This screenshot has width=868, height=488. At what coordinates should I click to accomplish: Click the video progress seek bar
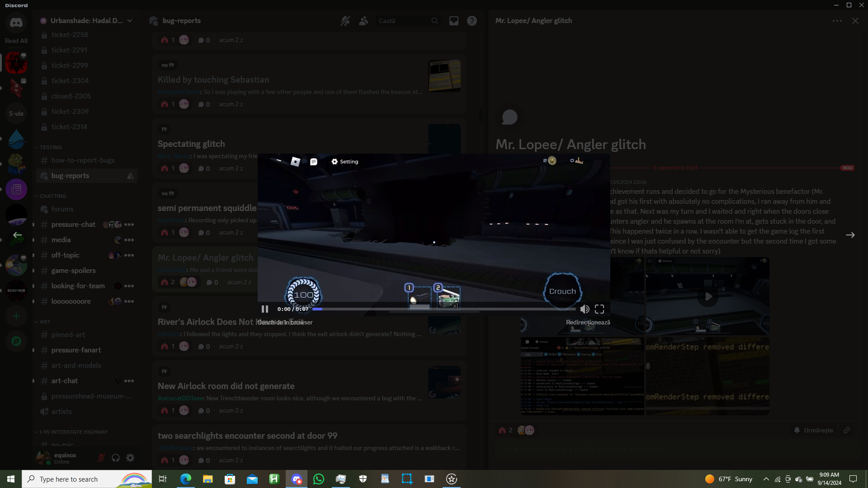tap(443, 309)
